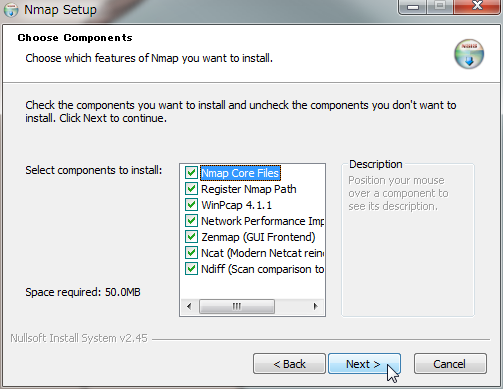The height and width of the screenshot is (389, 503).
Task: Go back with the < Back button
Action: pos(289,364)
